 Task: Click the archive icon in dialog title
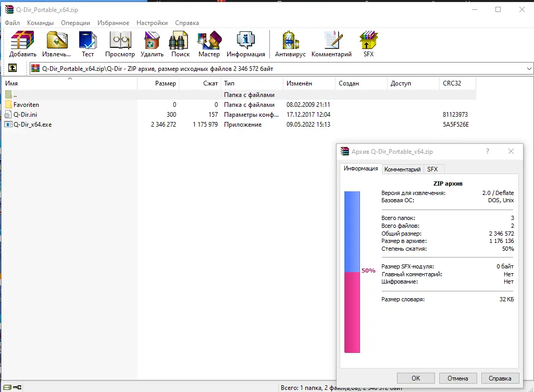tap(345, 151)
